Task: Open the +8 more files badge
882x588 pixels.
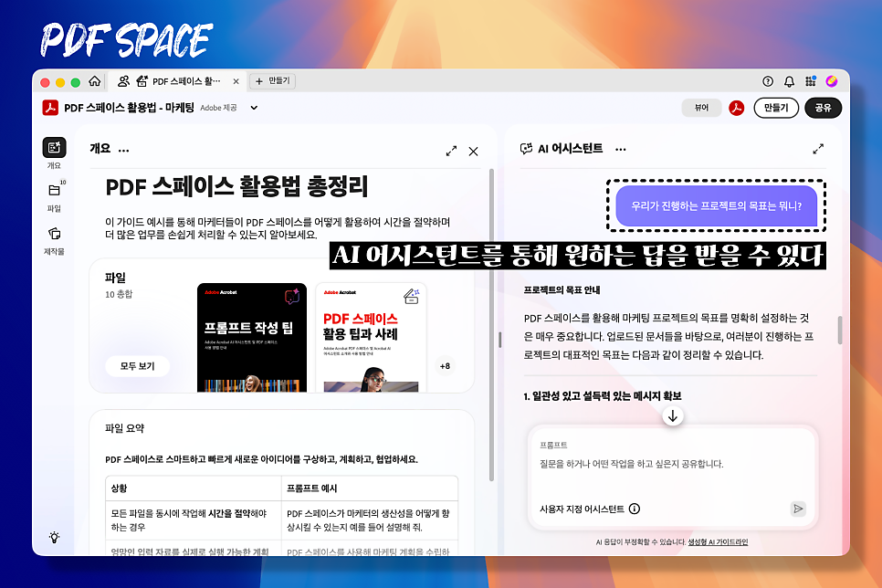Action: pos(445,366)
